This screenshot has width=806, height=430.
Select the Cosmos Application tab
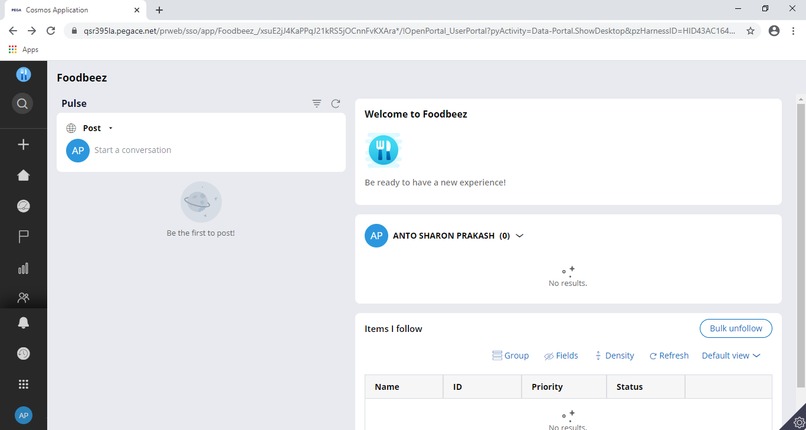tap(75, 10)
